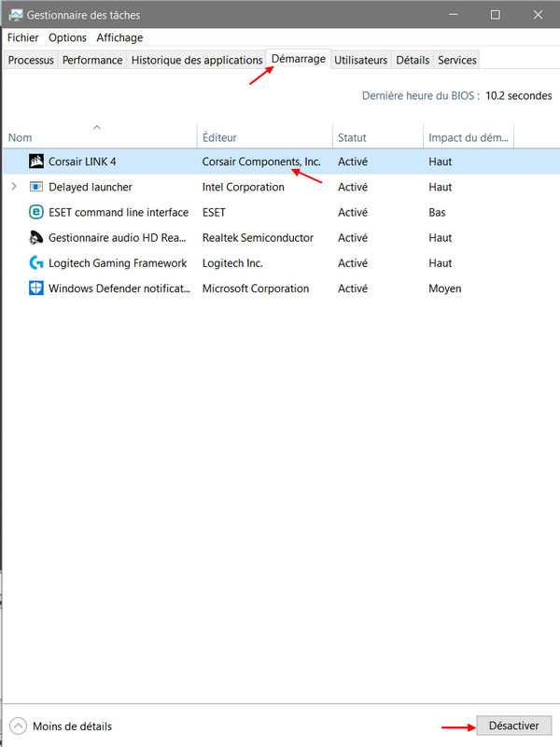The image size is (560, 747).
Task: Sort by Impact du démarrage column header
Action: click(469, 137)
